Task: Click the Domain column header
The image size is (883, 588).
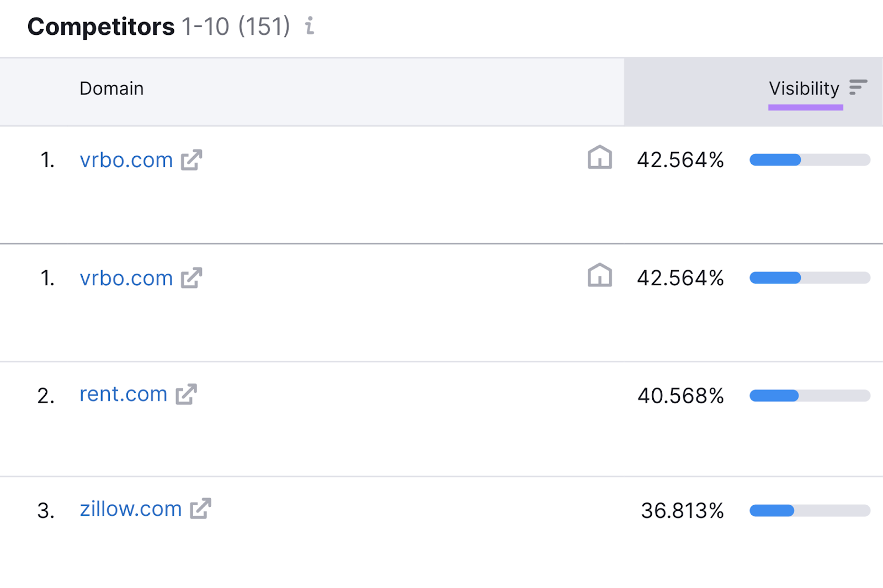Action: (111, 88)
